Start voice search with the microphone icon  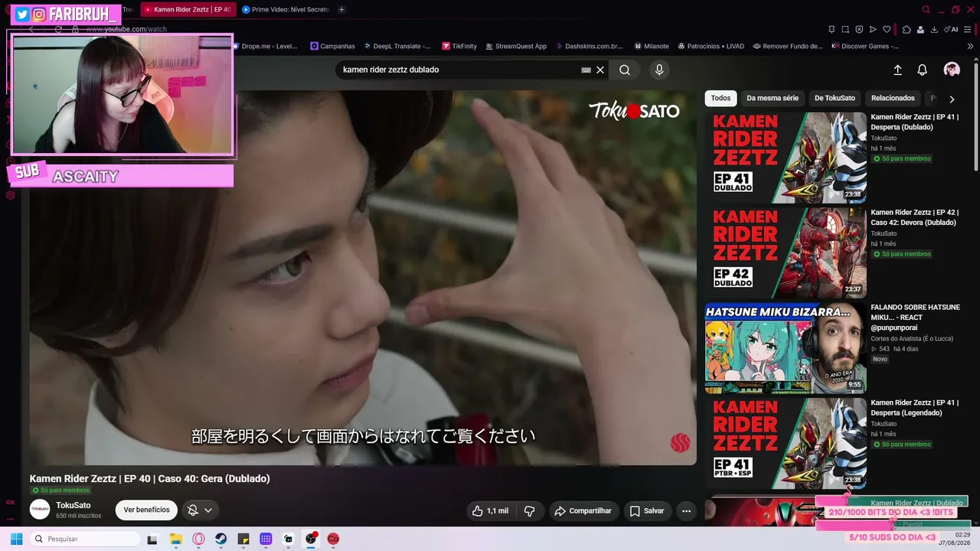659,70
